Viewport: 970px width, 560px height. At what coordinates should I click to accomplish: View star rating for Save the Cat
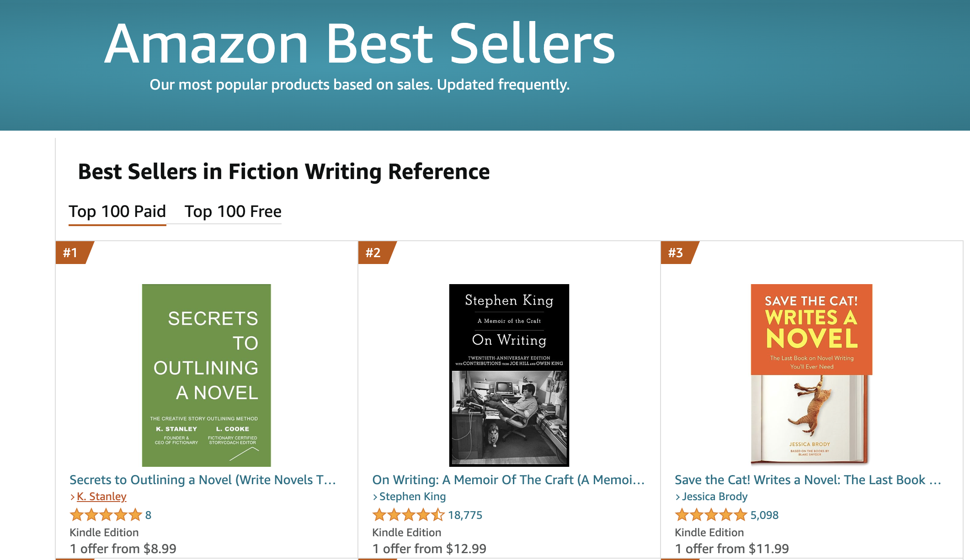[711, 515]
